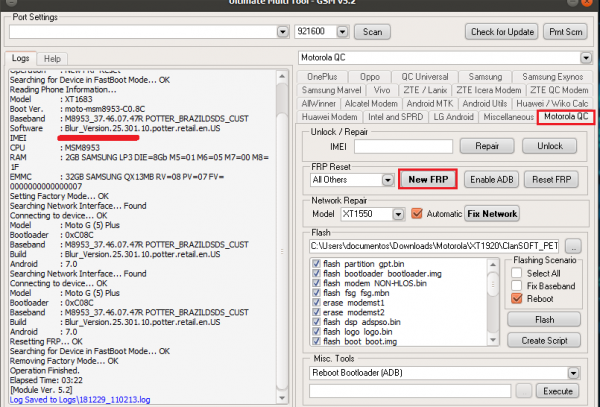Image resolution: width=600 pixels, height=407 pixels.
Task: Click the Prnt Scrn button
Action: (x=565, y=32)
